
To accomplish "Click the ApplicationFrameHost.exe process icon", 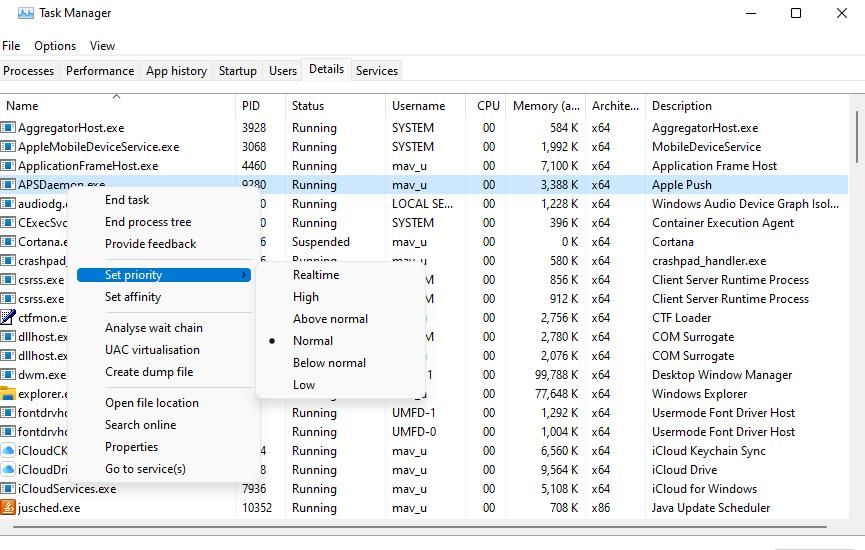I will click(8, 166).
